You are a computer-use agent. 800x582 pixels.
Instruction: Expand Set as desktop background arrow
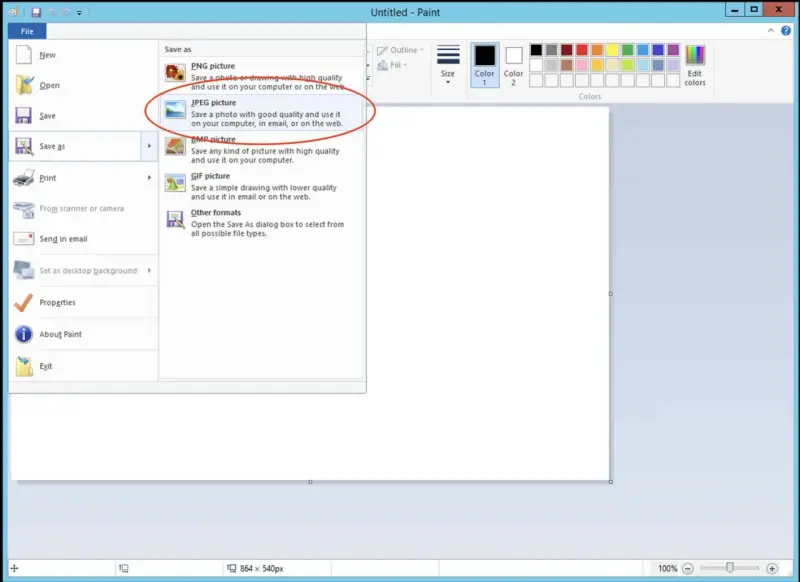click(x=149, y=270)
